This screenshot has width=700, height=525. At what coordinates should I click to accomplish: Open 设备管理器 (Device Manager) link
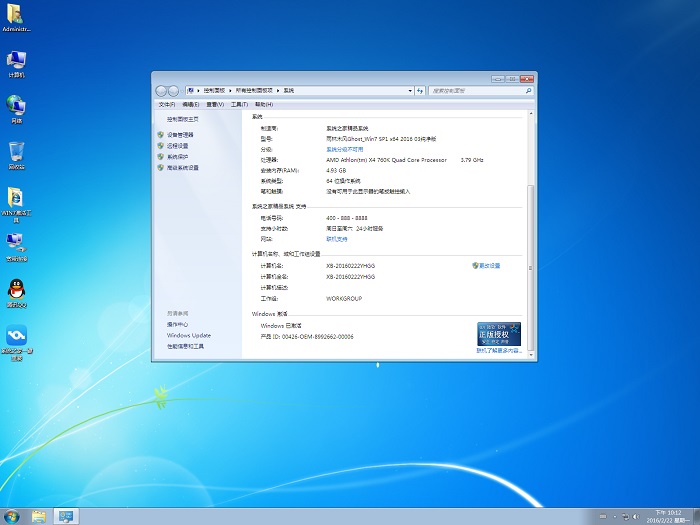coord(180,134)
